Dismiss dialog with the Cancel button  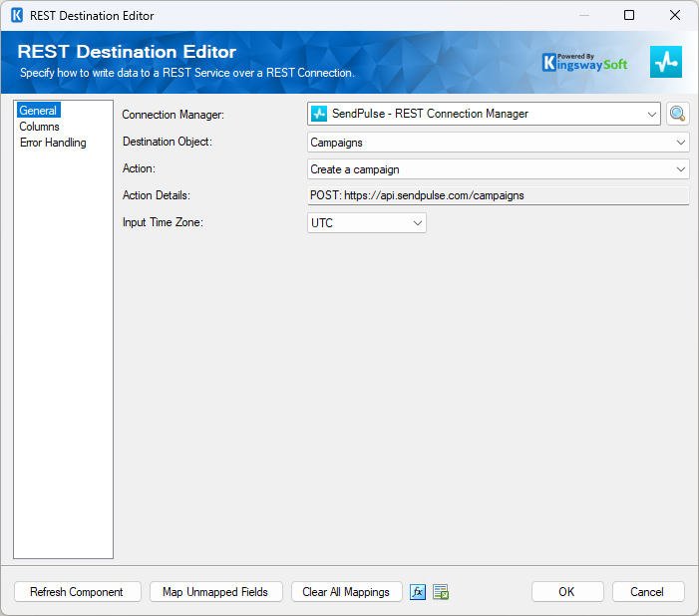pyautogui.click(x=648, y=592)
